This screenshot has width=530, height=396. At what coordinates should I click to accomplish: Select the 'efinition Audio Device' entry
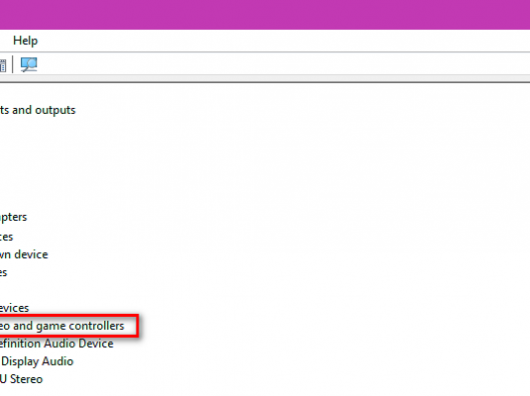click(x=56, y=344)
